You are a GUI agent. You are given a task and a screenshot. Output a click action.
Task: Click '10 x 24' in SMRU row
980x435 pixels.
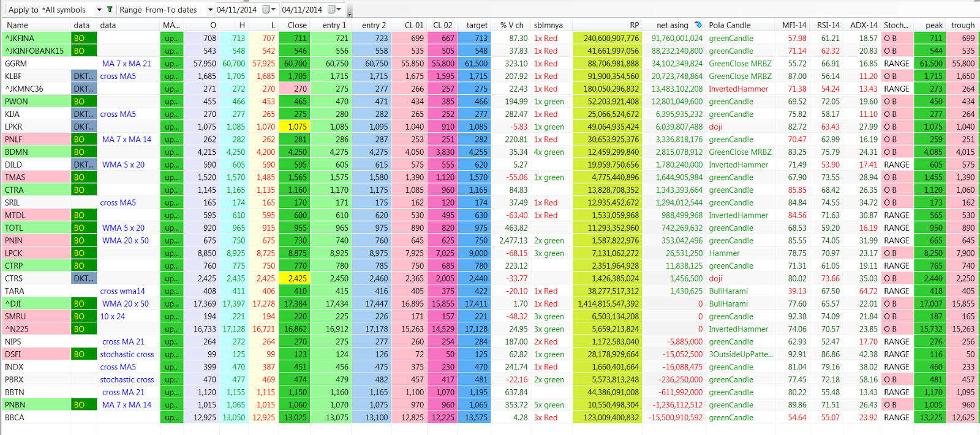tap(113, 316)
